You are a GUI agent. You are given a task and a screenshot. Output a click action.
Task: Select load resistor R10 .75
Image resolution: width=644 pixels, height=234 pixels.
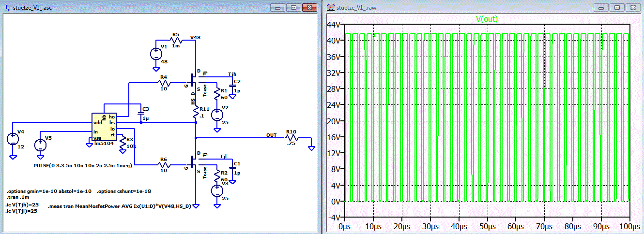click(x=291, y=137)
